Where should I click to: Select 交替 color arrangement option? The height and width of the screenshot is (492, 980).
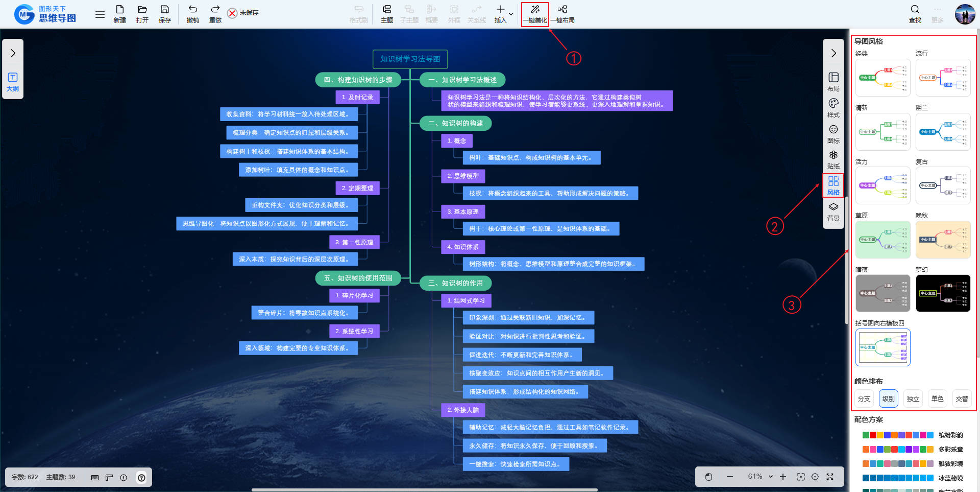tap(962, 399)
